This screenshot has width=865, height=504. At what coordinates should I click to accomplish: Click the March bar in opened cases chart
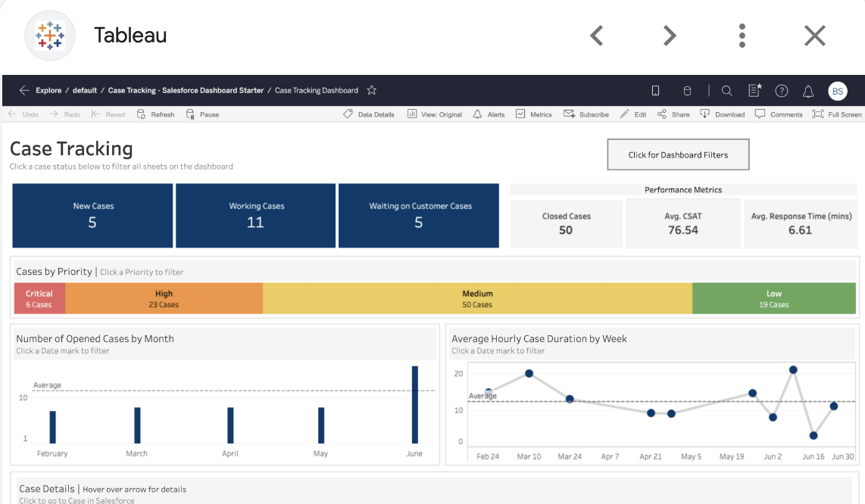coord(137,425)
